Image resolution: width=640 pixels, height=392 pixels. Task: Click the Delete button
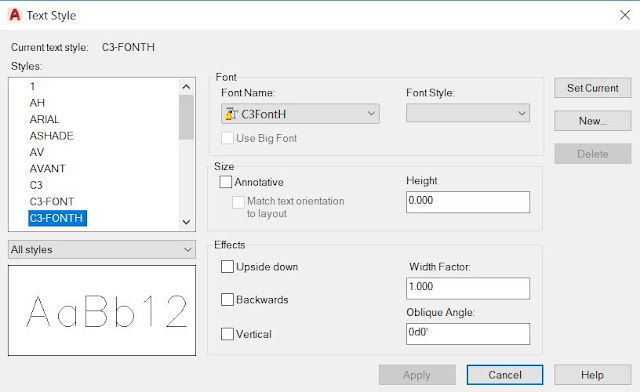click(x=593, y=154)
